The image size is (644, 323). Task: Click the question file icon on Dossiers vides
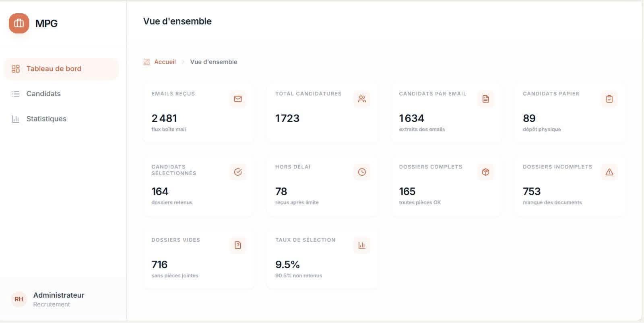238,245
